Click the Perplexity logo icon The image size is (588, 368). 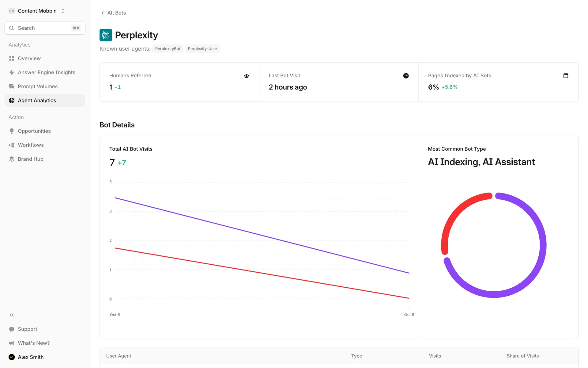(x=106, y=35)
